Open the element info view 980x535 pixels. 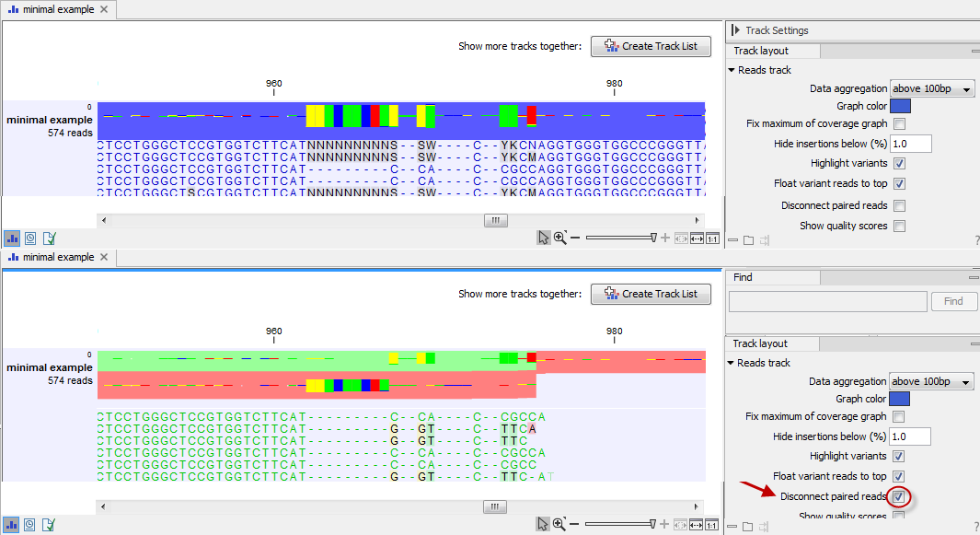[47, 238]
